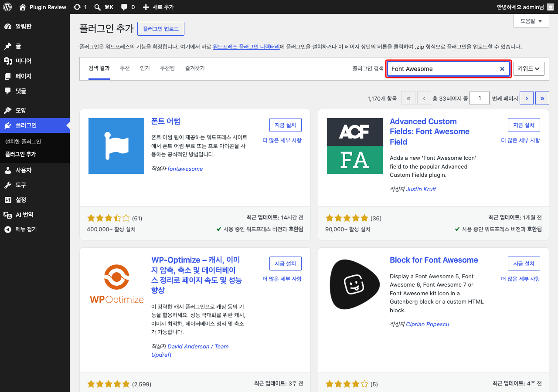Screen dimensions: 558x392
Task: Open the WP-Optimize plugin title
Action: tap(197, 275)
